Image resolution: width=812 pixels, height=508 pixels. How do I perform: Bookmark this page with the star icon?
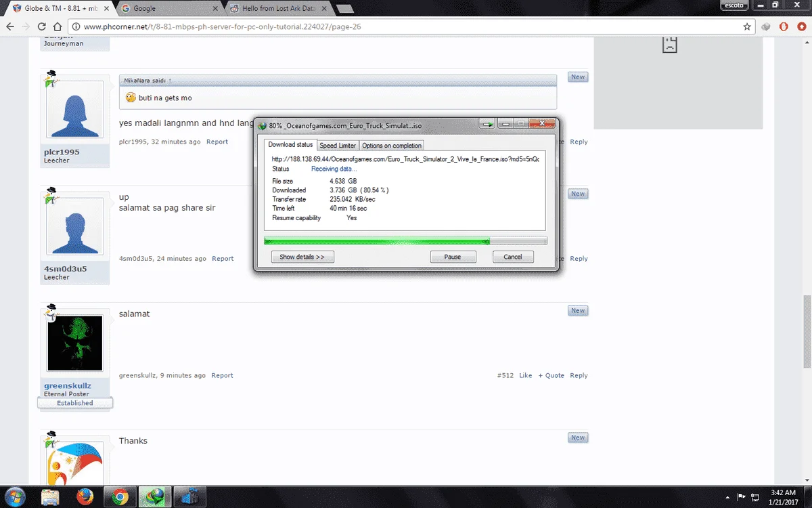coord(747,26)
